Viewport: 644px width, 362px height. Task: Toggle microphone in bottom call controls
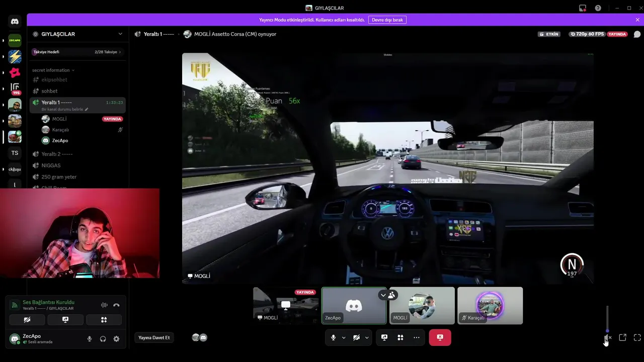[x=333, y=337]
